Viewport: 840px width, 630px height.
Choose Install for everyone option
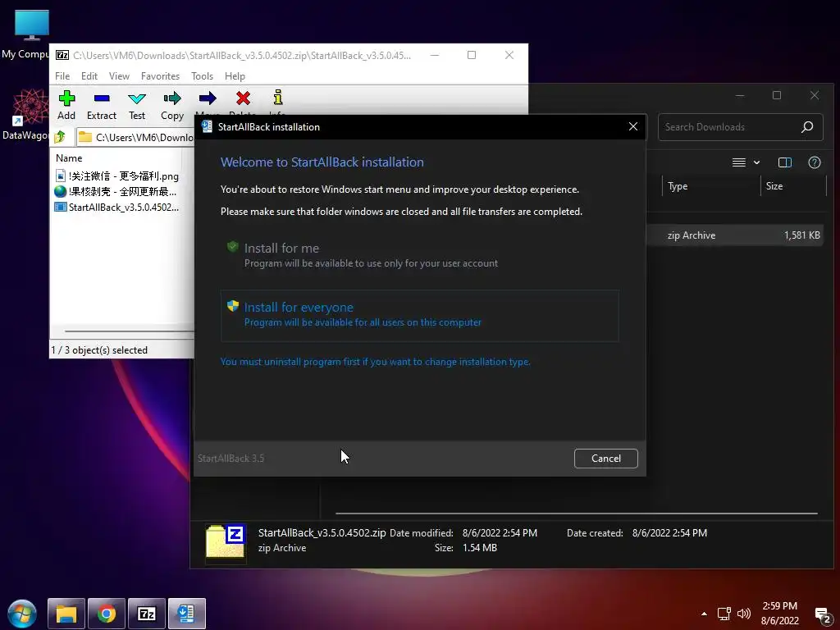(x=419, y=316)
